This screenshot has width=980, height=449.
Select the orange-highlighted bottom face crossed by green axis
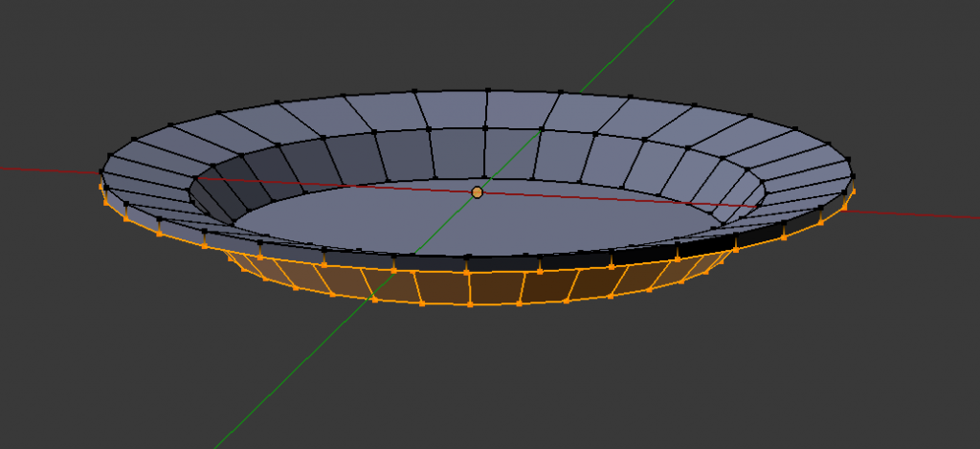coord(394,283)
